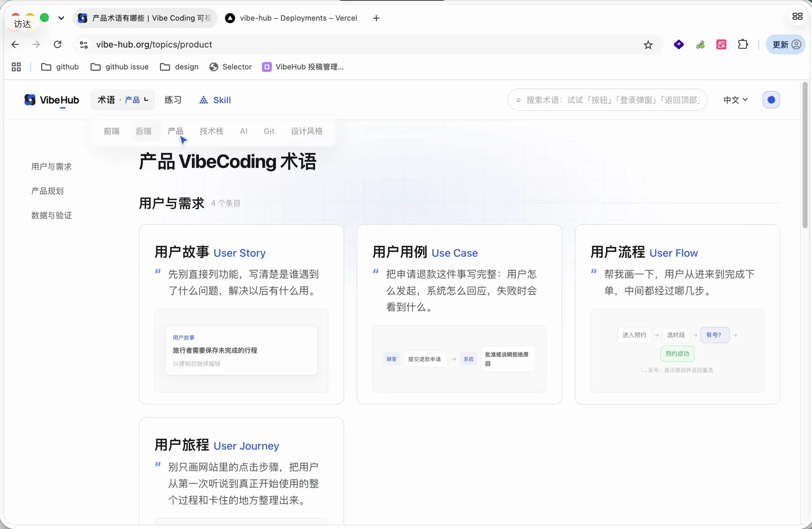The height and width of the screenshot is (529, 812).
Task: Open the VibeHub 投稿管理 bookmark
Action: (x=303, y=67)
